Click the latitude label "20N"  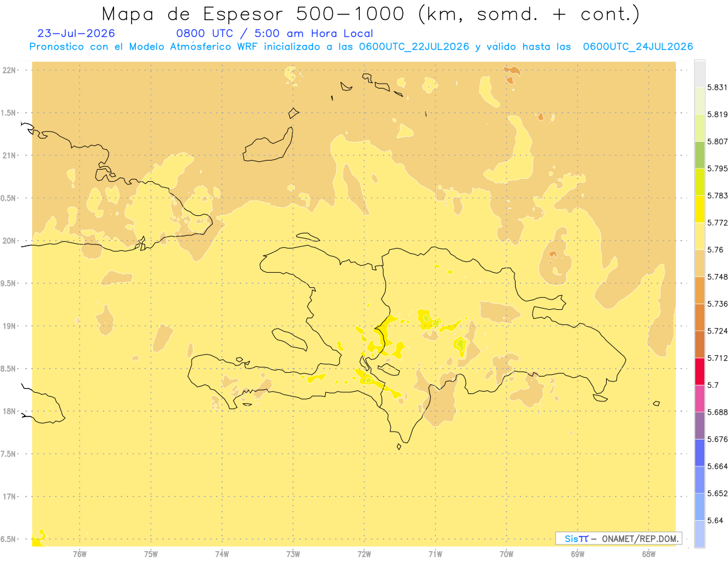pyautogui.click(x=9, y=241)
